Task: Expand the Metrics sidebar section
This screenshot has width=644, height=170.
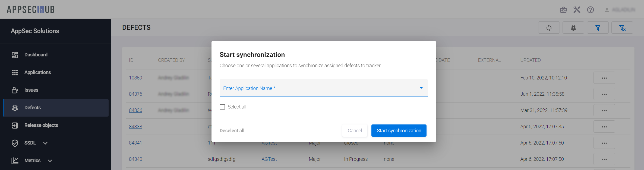Action: pos(50,161)
